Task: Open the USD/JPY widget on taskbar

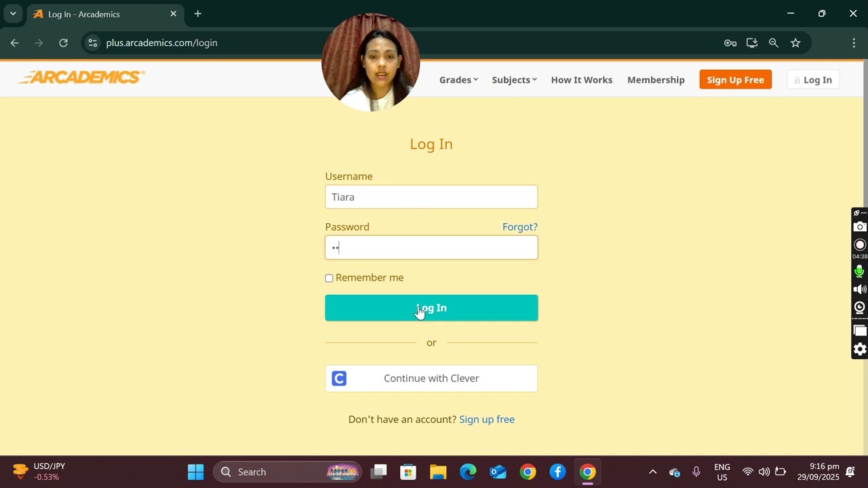Action: click(39, 472)
